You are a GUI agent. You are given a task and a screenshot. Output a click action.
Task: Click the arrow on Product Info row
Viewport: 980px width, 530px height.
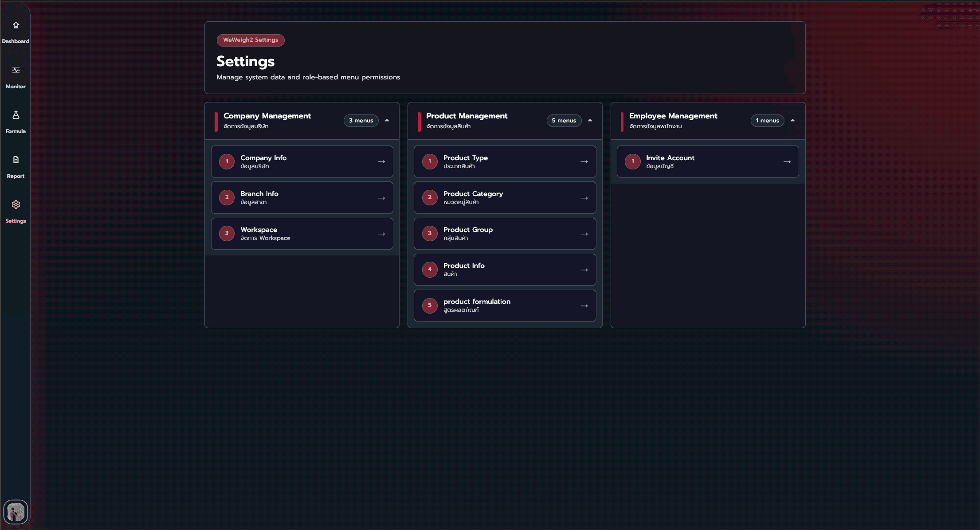[x=584, y=270]
